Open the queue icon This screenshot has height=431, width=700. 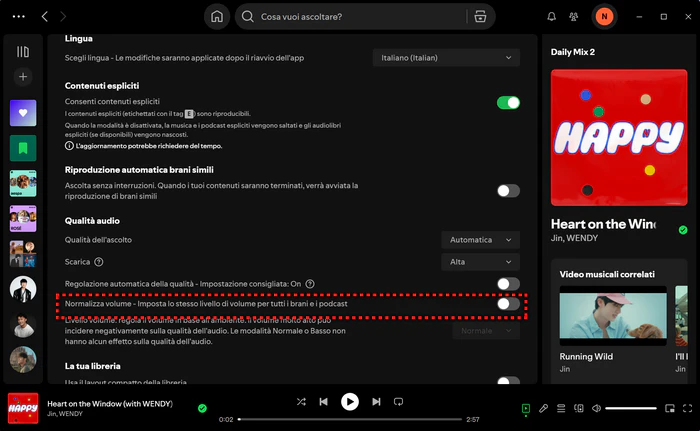pyautogui.click(x=561, y=408)
